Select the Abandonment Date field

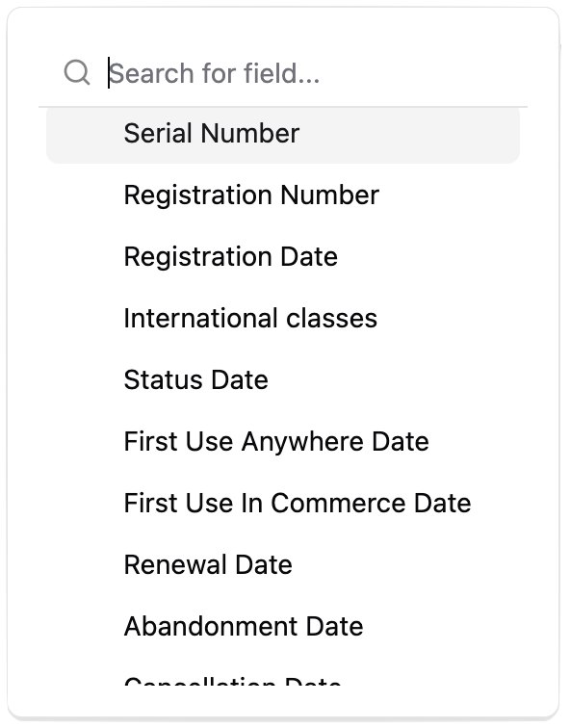click(x=283, y=626)
